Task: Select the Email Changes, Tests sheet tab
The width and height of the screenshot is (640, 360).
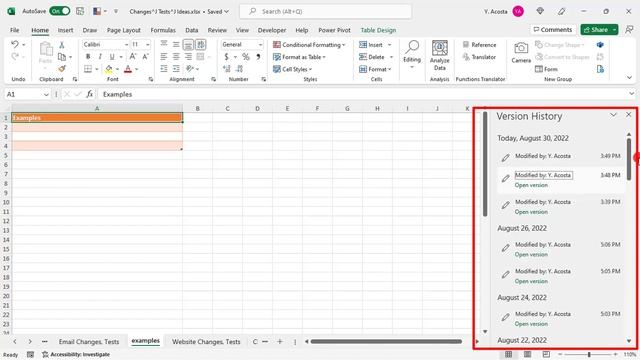Action: (x=89, y=342)
